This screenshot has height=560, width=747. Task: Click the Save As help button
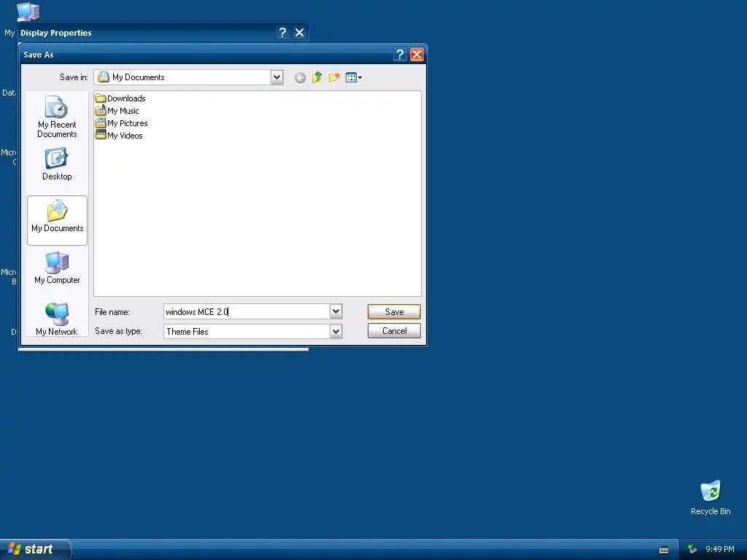pyautogui.click(x=400, y=55)
